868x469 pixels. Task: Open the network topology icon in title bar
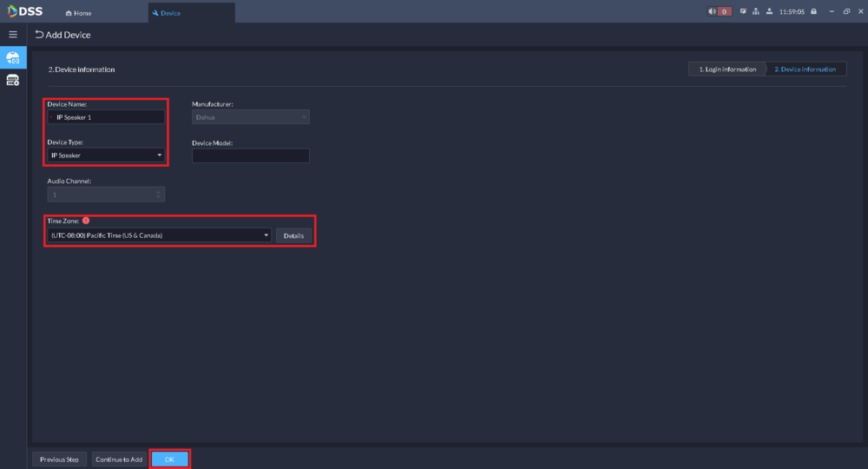756,11
